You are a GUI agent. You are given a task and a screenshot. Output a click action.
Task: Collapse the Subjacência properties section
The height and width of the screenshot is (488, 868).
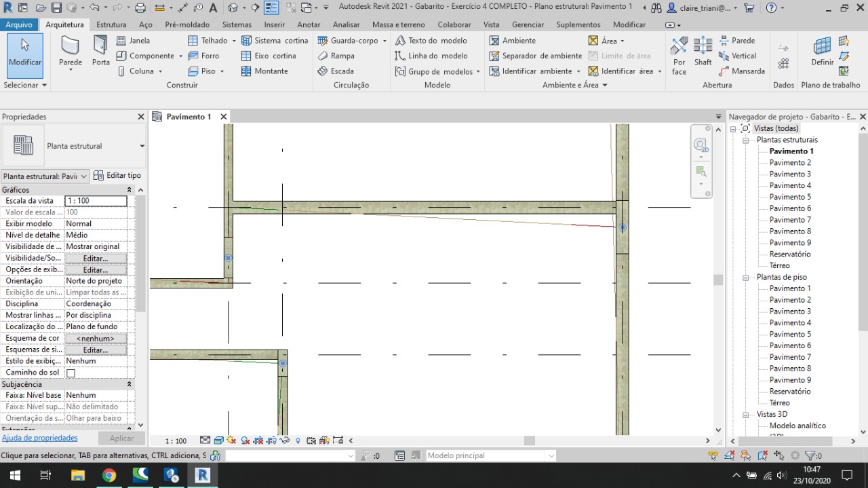pyautogui.click(x=129, y=384)
